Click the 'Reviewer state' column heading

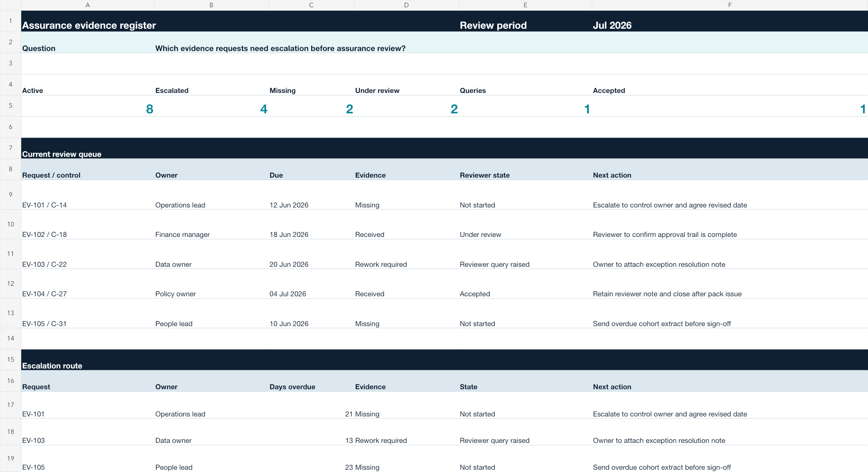point(525,169)
